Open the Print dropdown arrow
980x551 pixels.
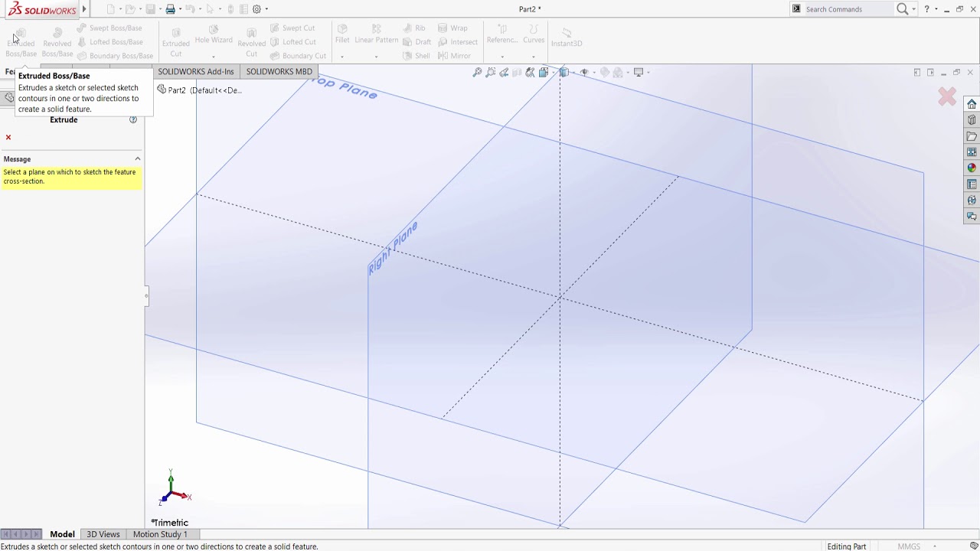coord(180,9)
